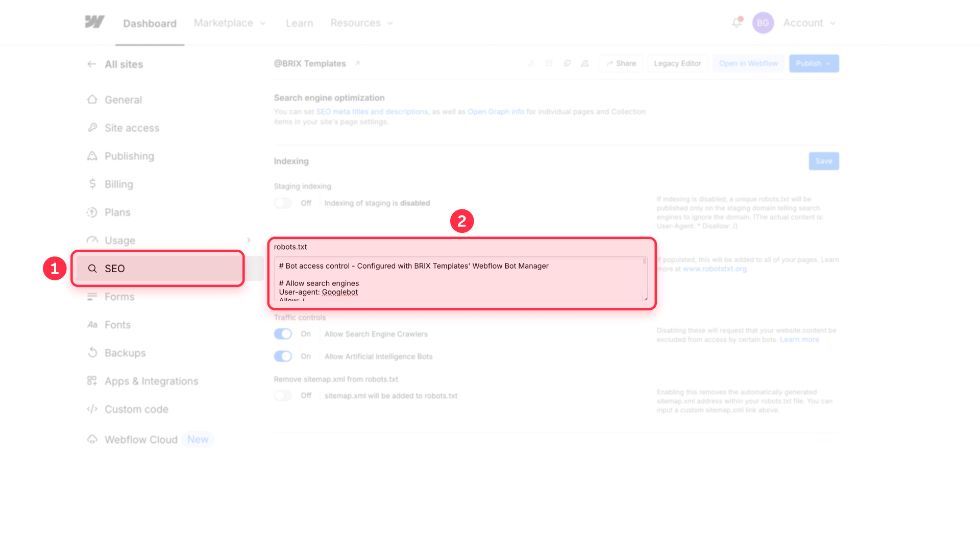980x552 pixels.
Task: Open Custom code settings
Action: tap(136, 409)
